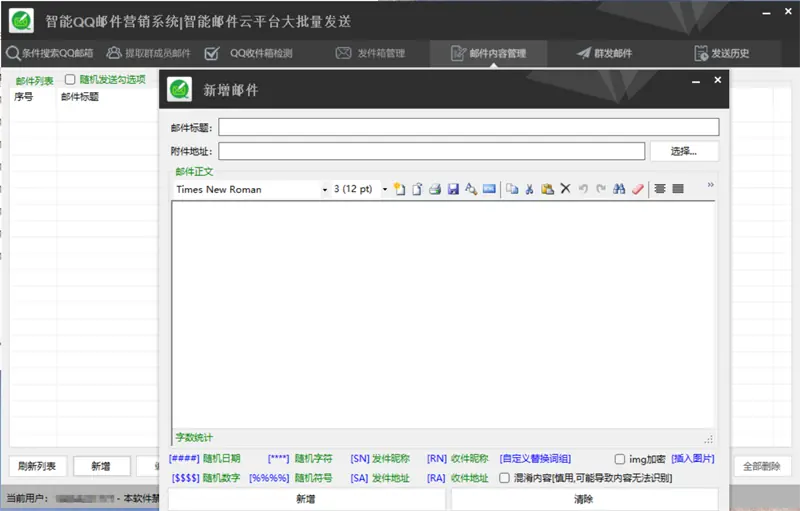Screen dimensions: 800x511
Task: Open the 3 (12 pt) font size dropdown
Action: tap(385, 189)
